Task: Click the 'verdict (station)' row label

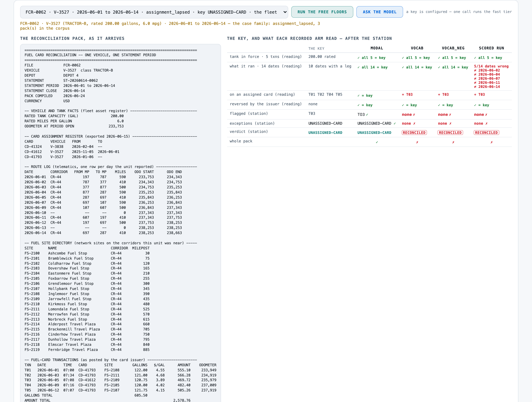Action: [x=249, y=132]
